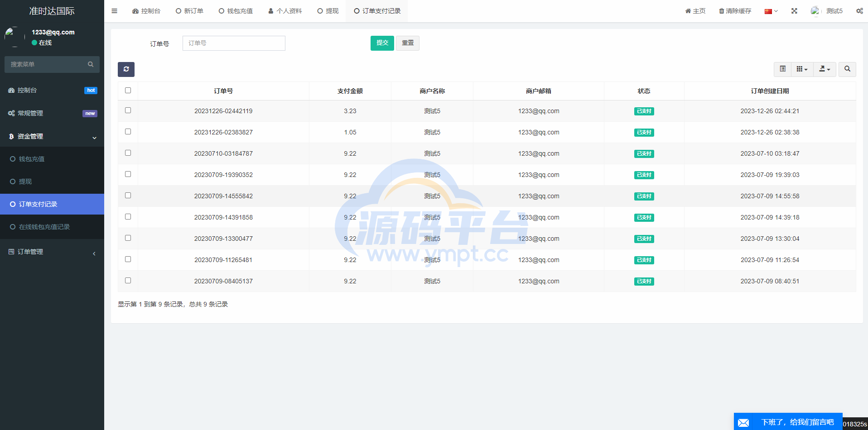Click the sidebar menu search icon
868x430 pixels.
(91, 64)
